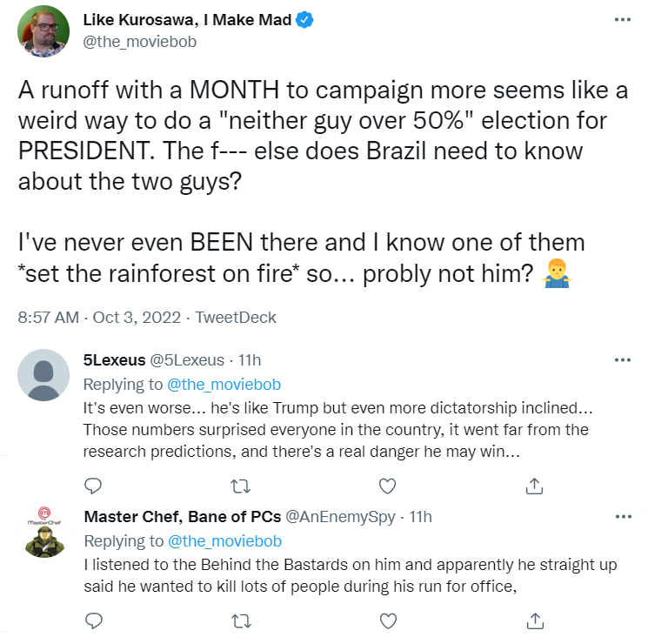The width and height of the screenshot is (648, 644).
Task: Open more options for 5Lexeus reply
Action: click(621, 359)
